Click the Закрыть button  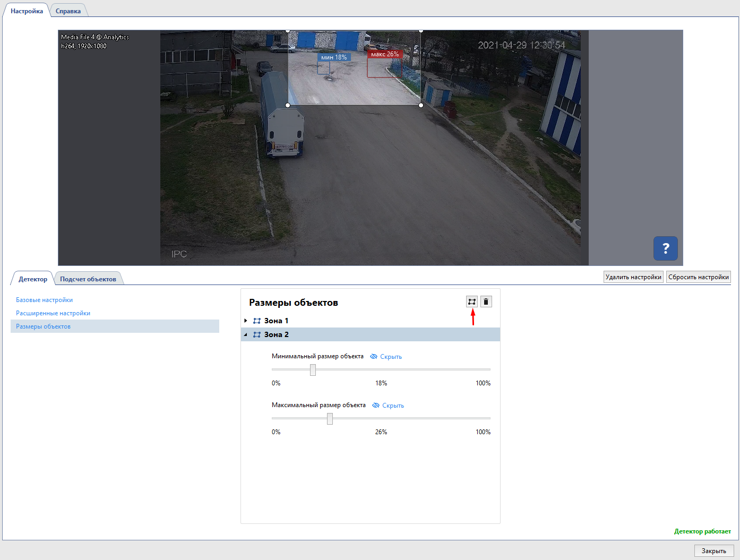[714, 550]
